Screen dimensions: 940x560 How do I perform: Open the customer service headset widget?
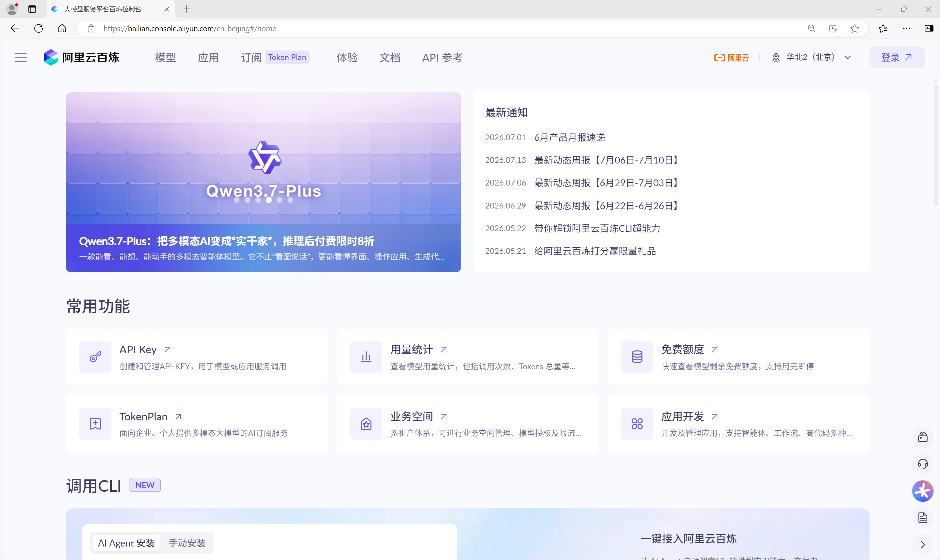(x=923, y=464)
